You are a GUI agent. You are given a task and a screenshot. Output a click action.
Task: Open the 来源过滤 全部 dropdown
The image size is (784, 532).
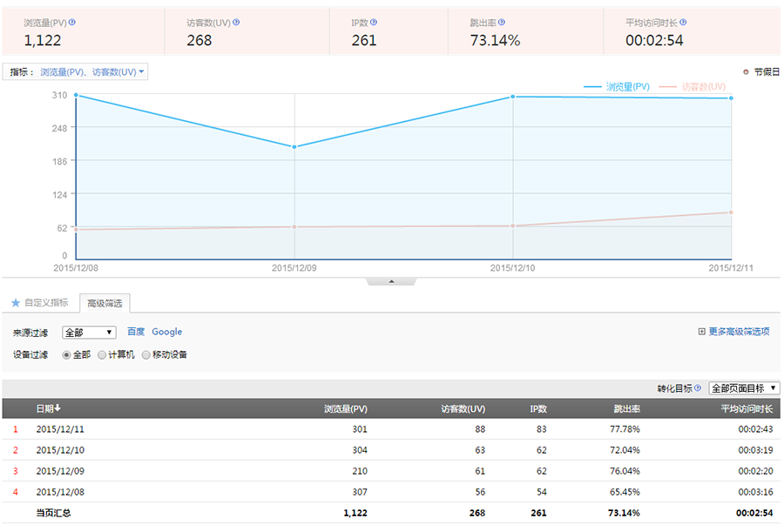89,333
